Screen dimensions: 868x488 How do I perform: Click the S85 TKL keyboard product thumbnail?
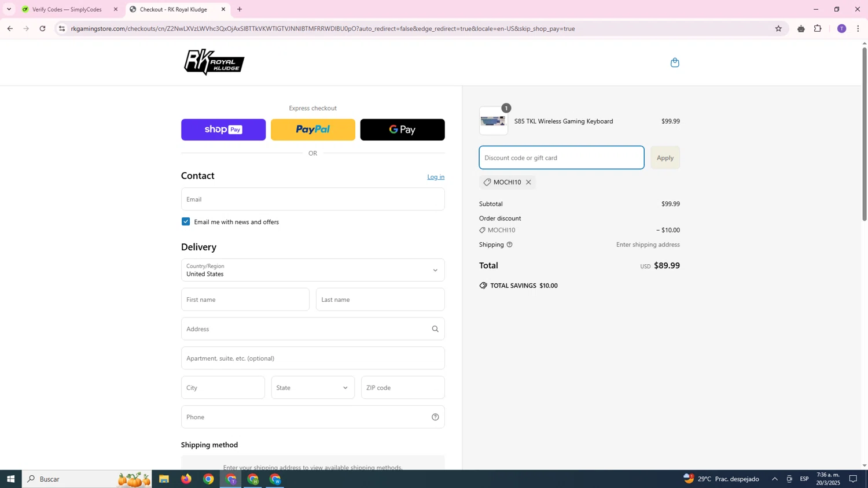pyautogui.click(x=494, y=121)
